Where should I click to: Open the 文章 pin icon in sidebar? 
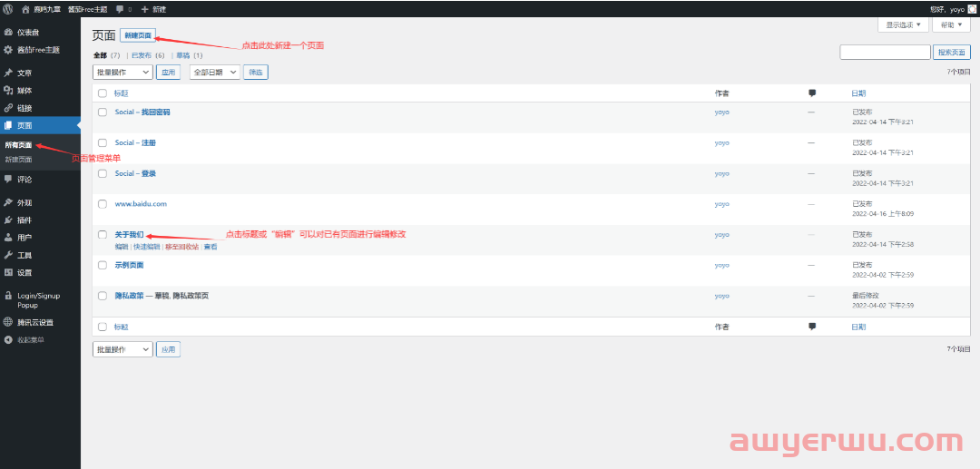[x=8, y=73]
